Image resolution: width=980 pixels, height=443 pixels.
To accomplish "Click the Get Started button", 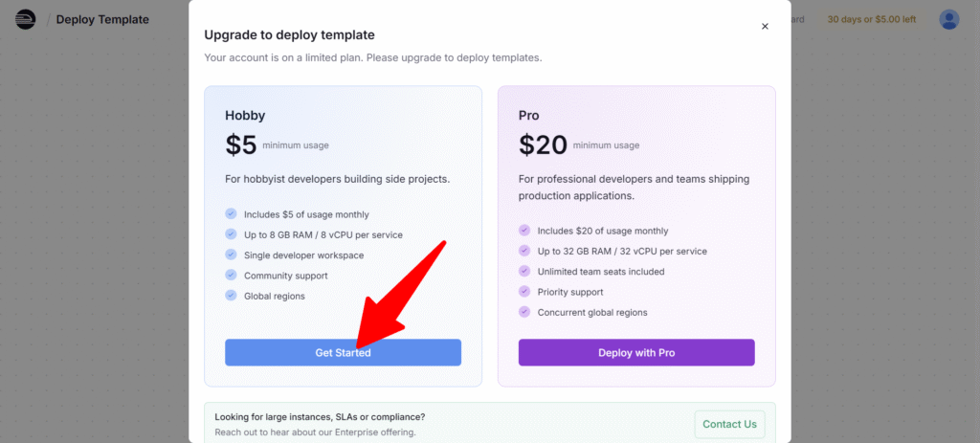I will click(344, 352).
